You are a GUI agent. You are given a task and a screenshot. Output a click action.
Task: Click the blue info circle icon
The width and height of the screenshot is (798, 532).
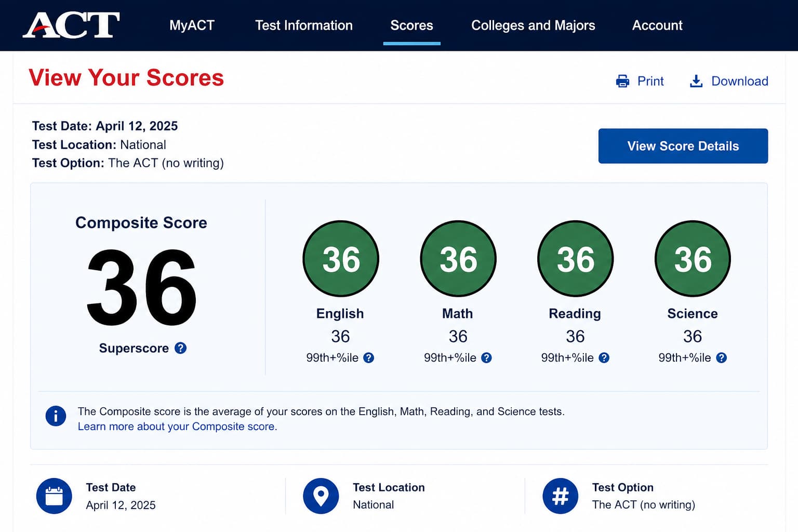[56, 416]
